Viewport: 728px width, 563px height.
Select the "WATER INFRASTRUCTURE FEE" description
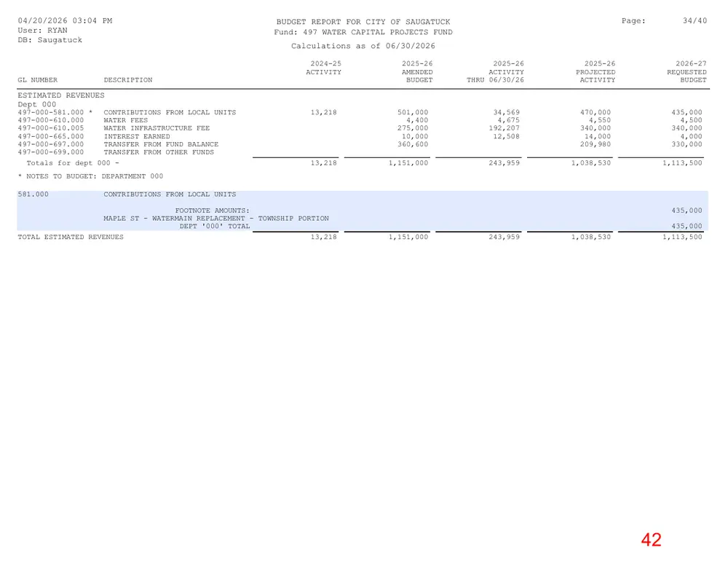pos(157,128)
